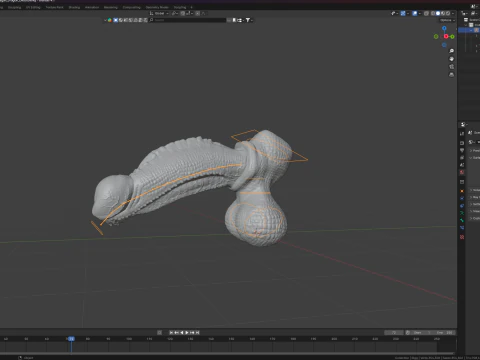Switch to the Animation workspace tab
The height and width of the screenshot is (360, 480).
tap(92, 7)
